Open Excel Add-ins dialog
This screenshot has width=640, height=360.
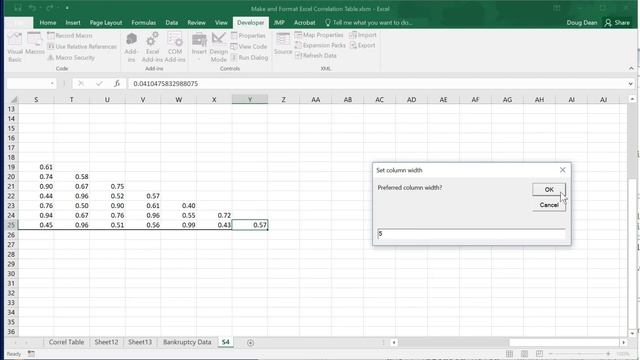[x=152, y=47]
